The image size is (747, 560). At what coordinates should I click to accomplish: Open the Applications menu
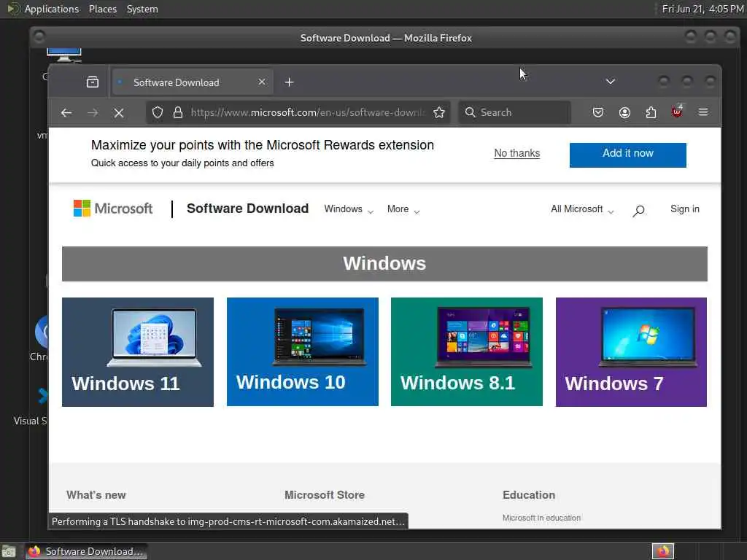point(52,9)
